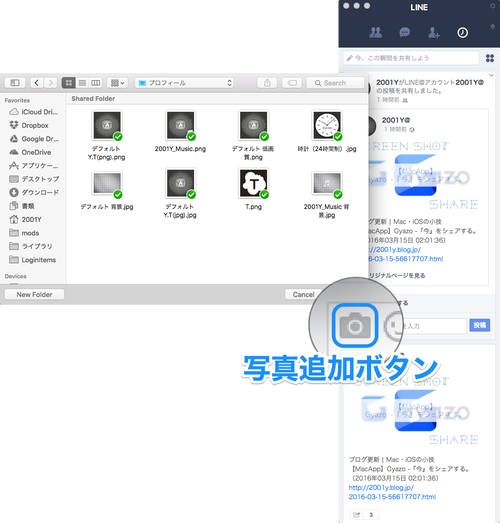Click the camera add-photo button in LINE
Viewport: 500px width, 523px height.
[x=355, y=325]
